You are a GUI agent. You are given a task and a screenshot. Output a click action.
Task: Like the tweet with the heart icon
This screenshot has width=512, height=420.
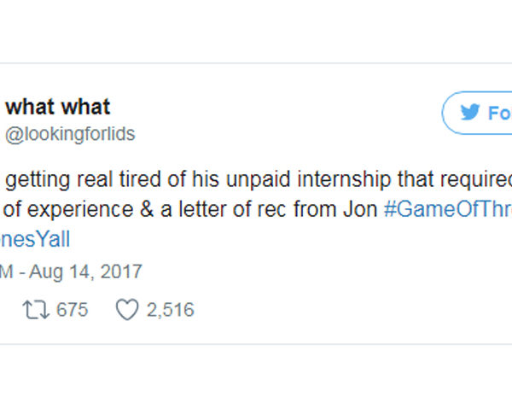point(126,310)
